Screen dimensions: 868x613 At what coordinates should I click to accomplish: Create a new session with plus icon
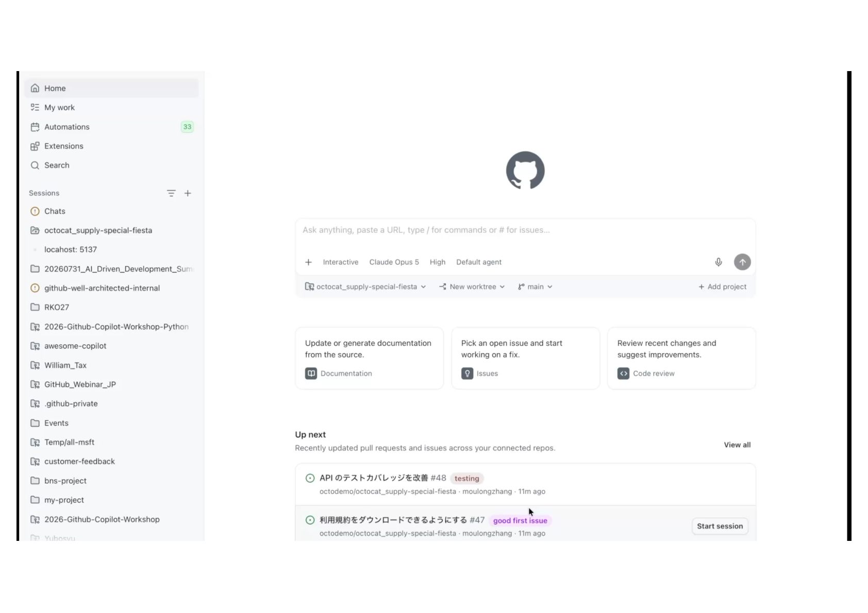coord(188,193)
